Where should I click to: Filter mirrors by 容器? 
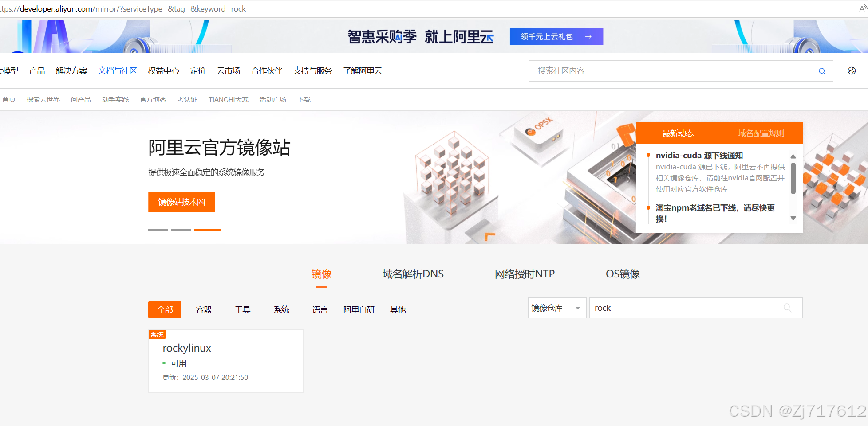pos(204,309)
